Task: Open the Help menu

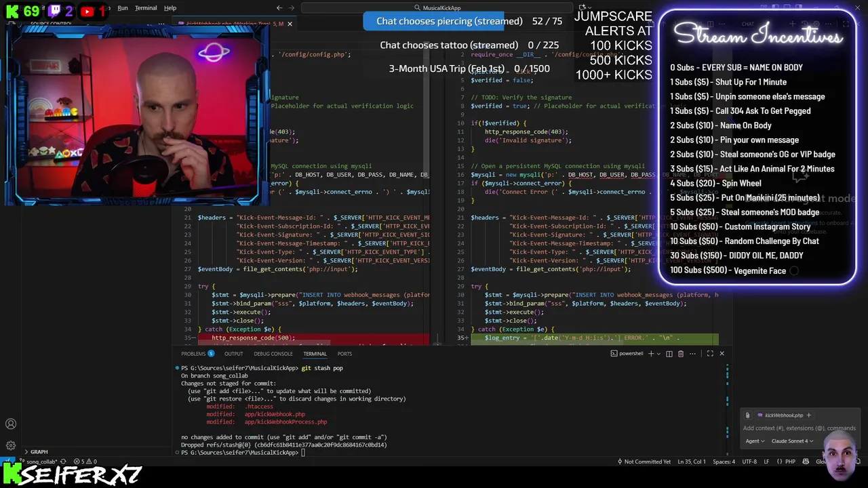Action: tap(170, 8)
